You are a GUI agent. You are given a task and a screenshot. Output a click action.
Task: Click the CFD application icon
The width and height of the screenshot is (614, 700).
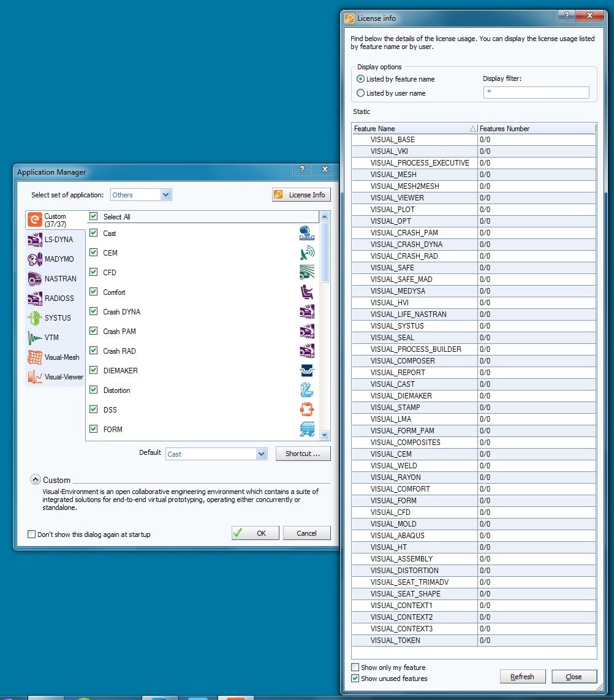click(307, 272)
